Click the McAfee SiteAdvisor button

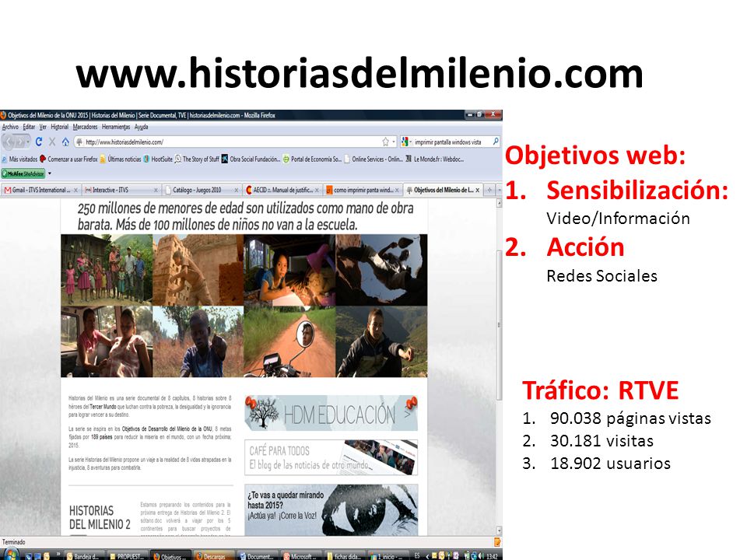point(23,173)
